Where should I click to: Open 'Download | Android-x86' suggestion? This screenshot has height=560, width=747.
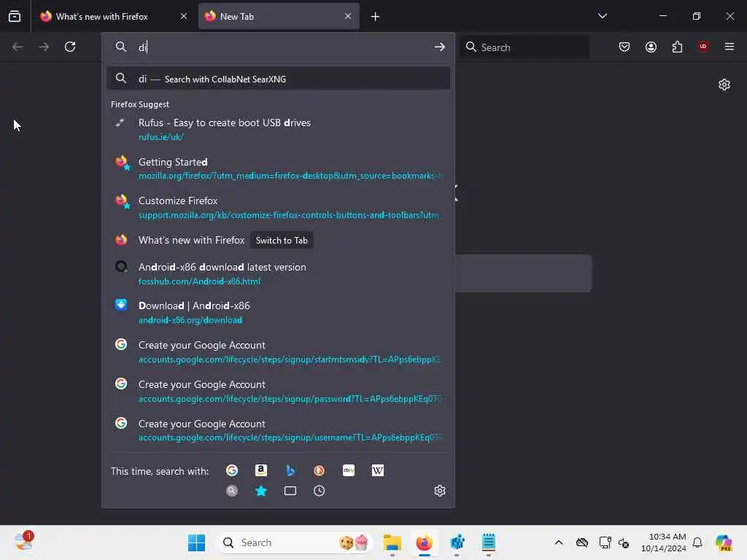[x=278, y=312]
